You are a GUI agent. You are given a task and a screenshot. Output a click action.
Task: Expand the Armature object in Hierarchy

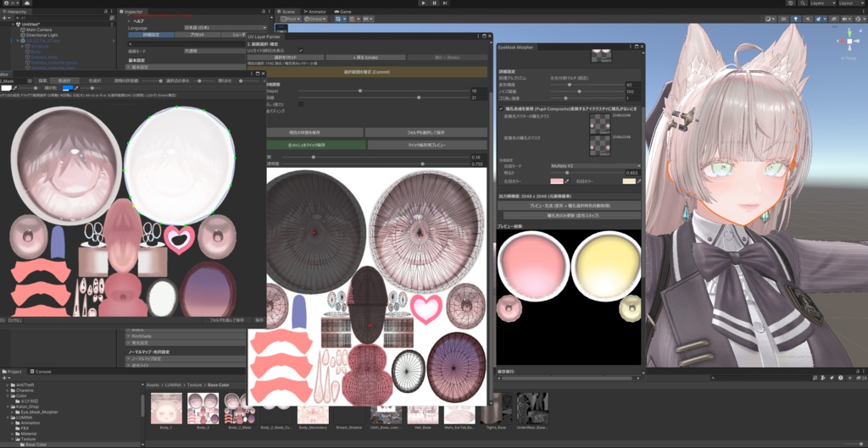click(23, 47)
